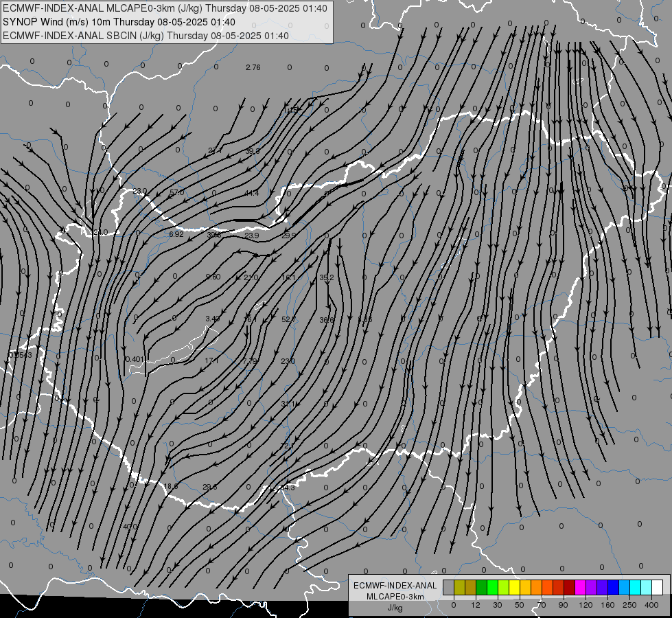Screen dimensions: 672x618
Task: Click the 40.0 value on the map
Action: (x=130, y=527)
